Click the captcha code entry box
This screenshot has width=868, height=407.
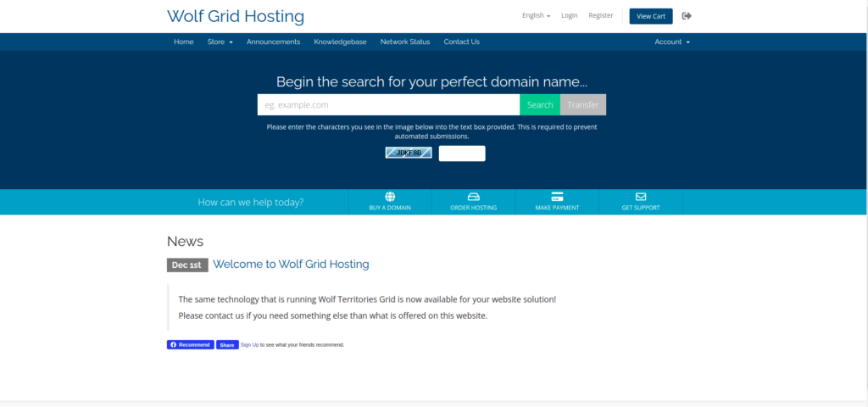pos(462,153)
